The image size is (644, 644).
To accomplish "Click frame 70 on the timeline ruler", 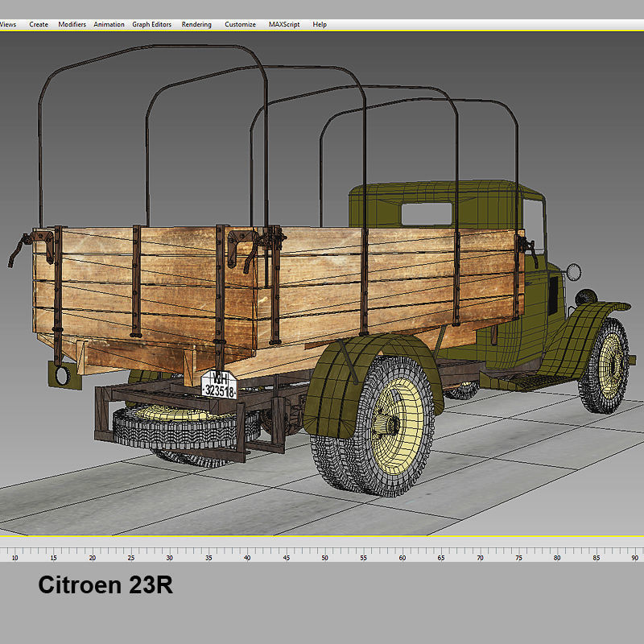I will click(x=480, y=558).
